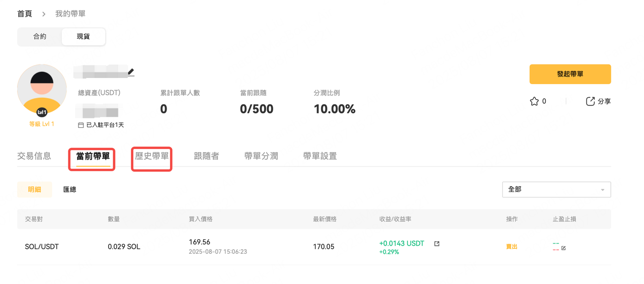The height and width of the screenshot is (284, 644).
Task: Click the 169.56 buy price value
Action: click(x=200, y=242)
